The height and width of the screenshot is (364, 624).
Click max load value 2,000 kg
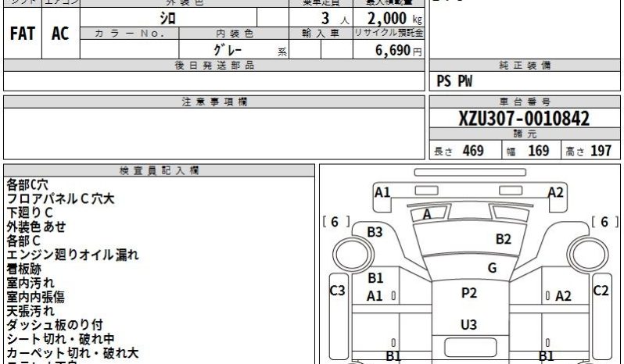point(394,18)
